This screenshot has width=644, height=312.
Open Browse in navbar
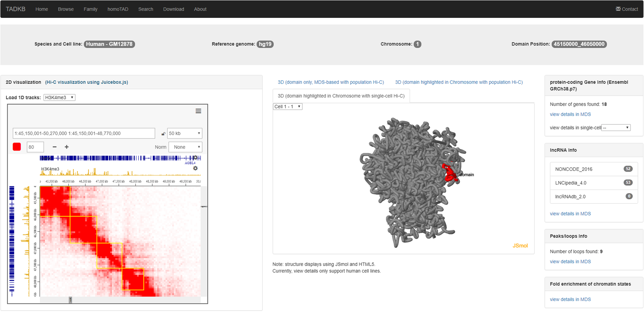point(66,9)
